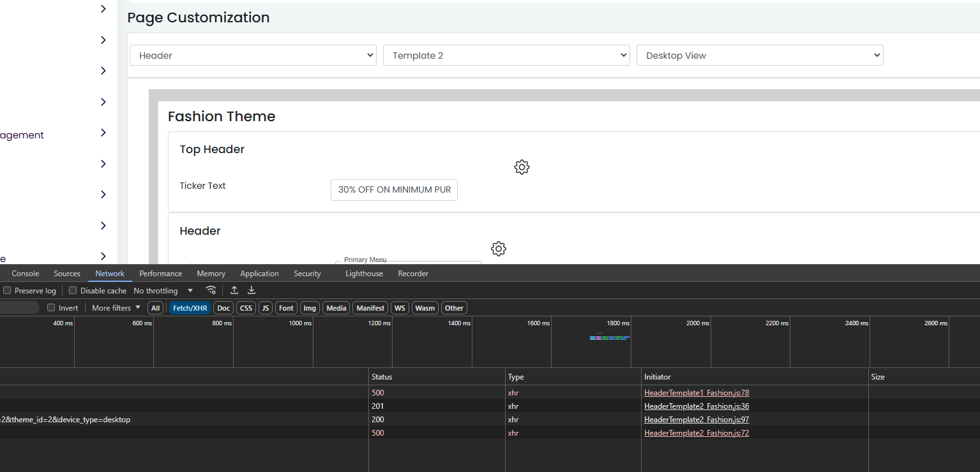Open initiator link HeaderTemplate2_Fashion.js:36
The width and height of the screenshot is (980, 472).
(x=697, y=406)
